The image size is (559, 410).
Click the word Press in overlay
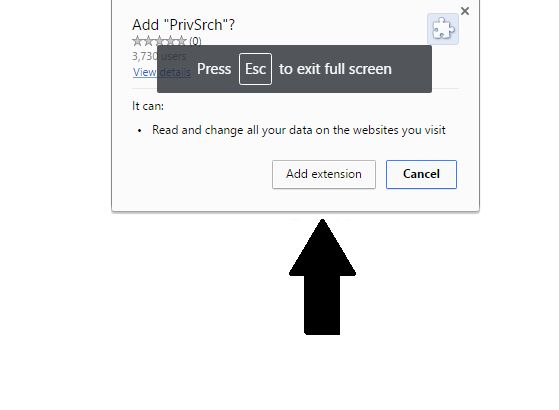click(214, 69)
